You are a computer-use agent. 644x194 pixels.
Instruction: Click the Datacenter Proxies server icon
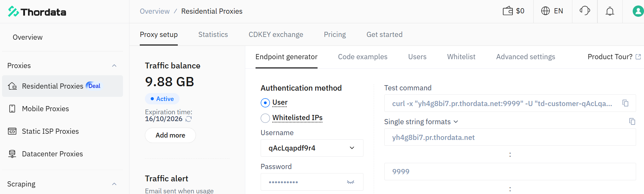point(12,154)
